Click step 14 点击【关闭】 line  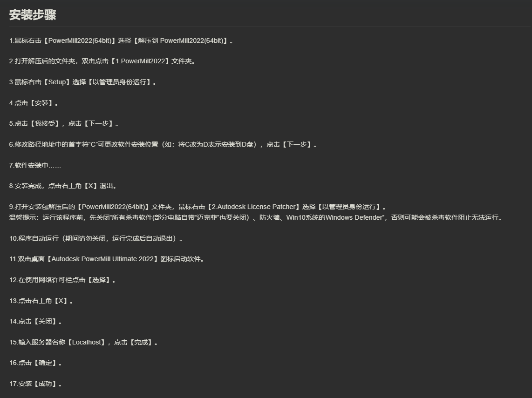point(35,321)
